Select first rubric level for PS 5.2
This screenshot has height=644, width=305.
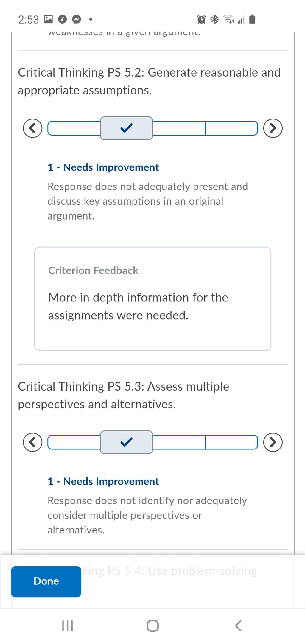click(x=74, y=128)
